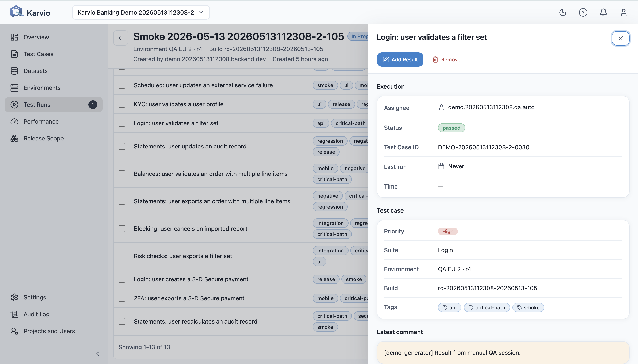This screenshot has height=364, width=638.
Task: Collapse the sidebar with the chevron
Action: pyautogui.click(x=97, y=354)
